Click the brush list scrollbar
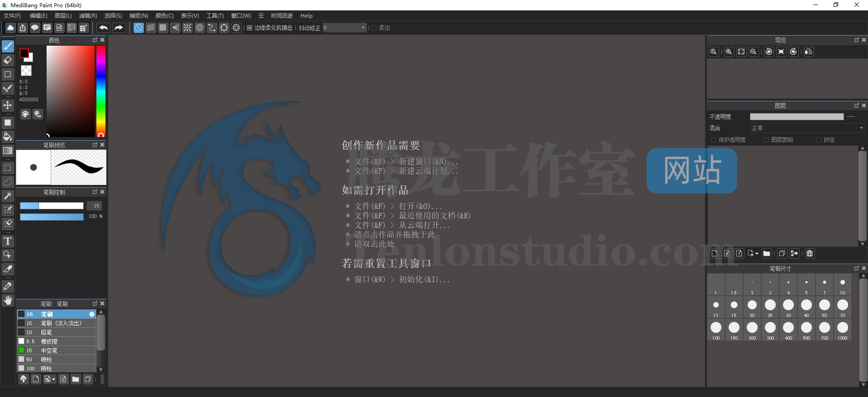Image resolution: width=868 pixels, height=397 pixels. 101,333
